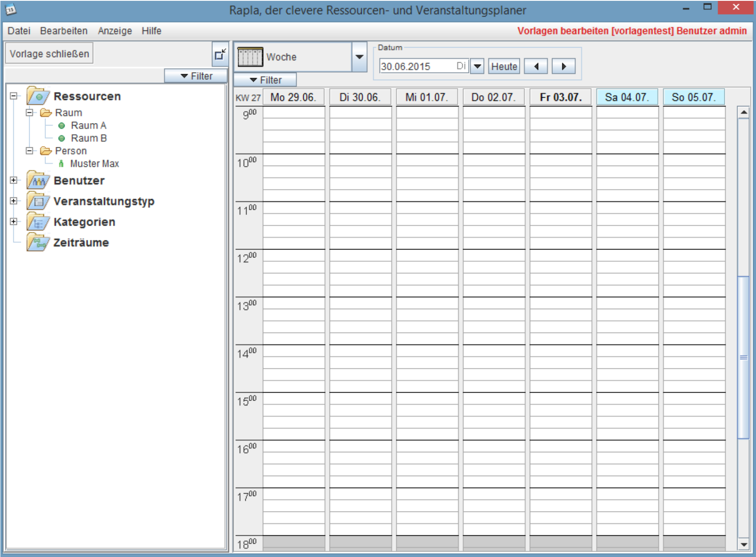Screen dimensions: 756x557
Task: Click the Zeiträume folder icon
Action: (x=38, y=242)
